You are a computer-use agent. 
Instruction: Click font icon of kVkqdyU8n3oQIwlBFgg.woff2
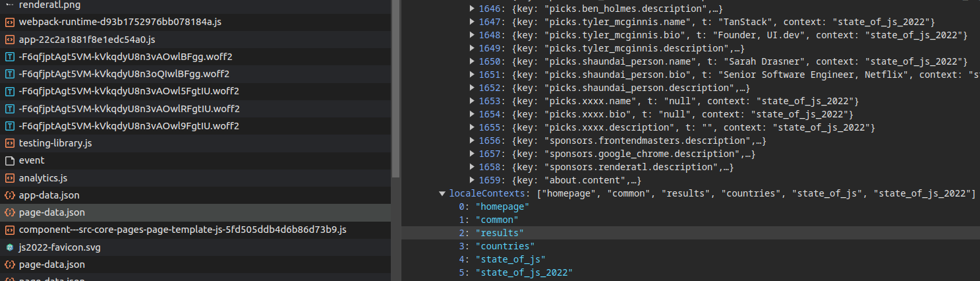point(9,73)
